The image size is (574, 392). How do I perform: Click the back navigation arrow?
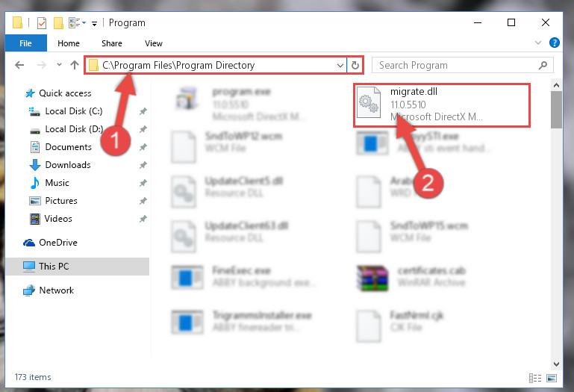click(x=19, y=65)
